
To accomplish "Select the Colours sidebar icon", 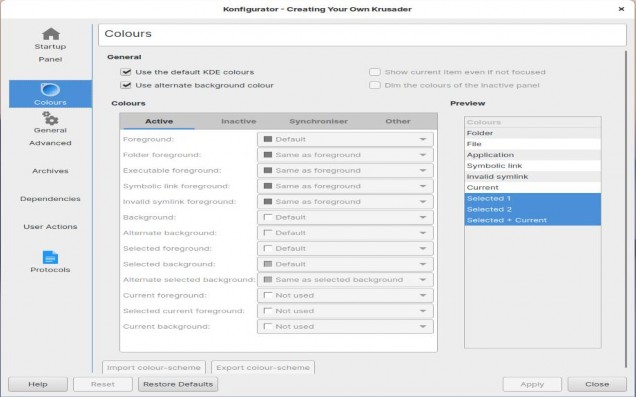I will pos(50,90).
